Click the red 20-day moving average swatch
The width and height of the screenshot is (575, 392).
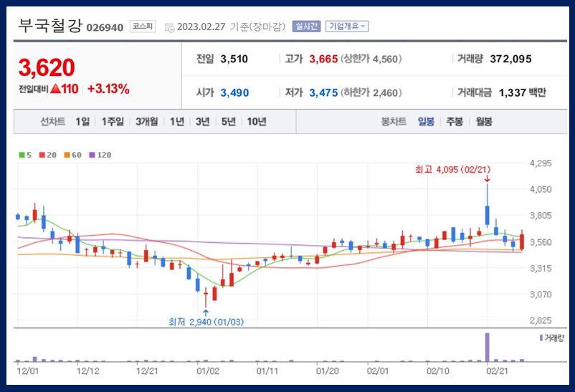(x=42, y=155)
